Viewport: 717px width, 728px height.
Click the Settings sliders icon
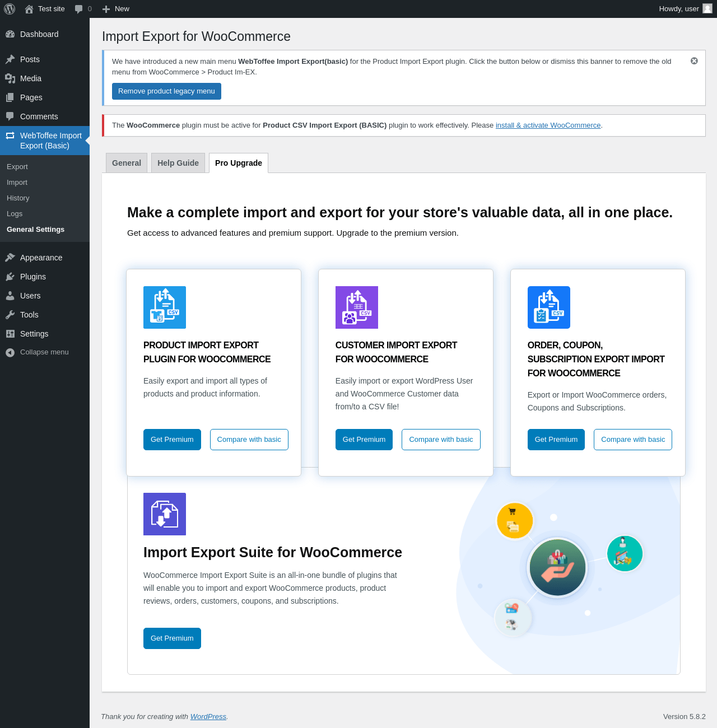(10, 334)
